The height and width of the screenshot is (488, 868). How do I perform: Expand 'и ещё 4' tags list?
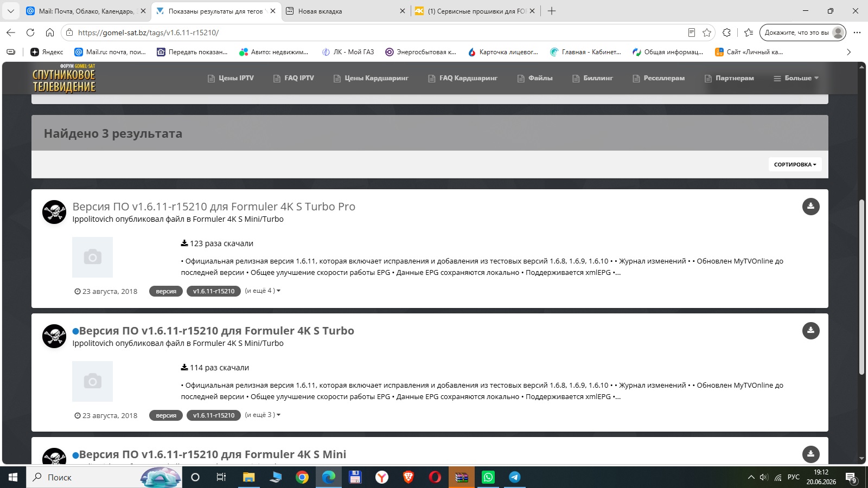pyautogui.click(x=263, y=291)
